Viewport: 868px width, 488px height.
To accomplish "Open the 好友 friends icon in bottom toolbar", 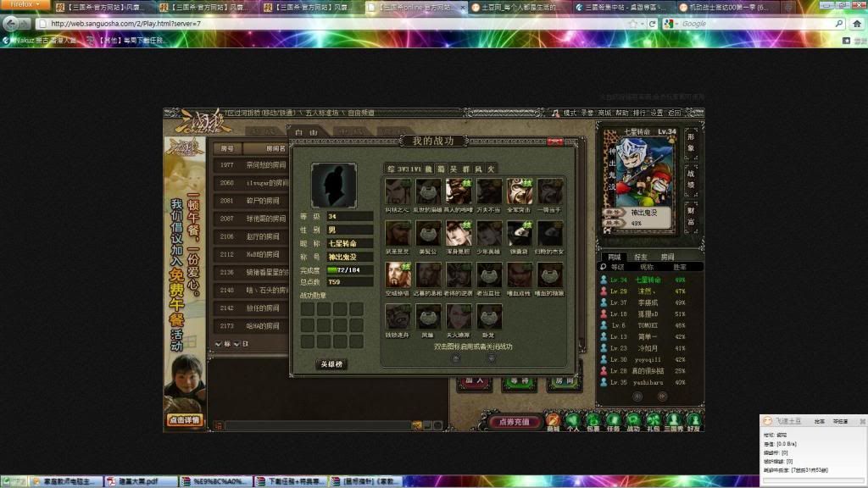I will [693, 422].
